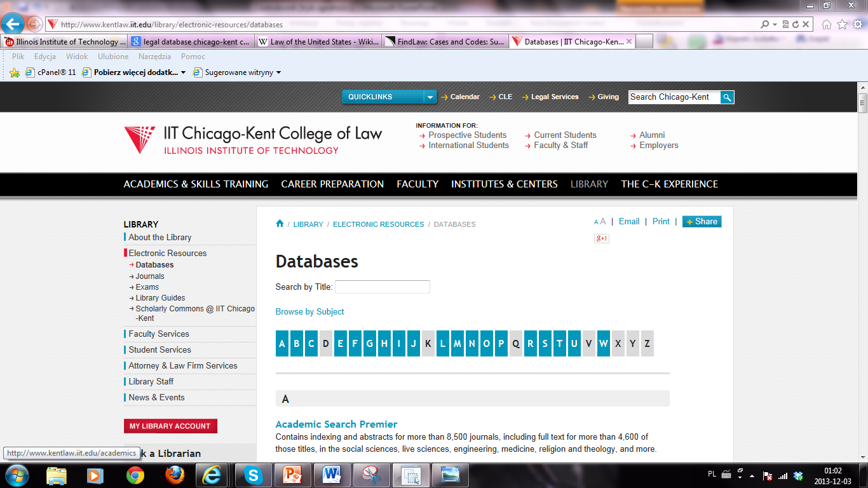This screenshot has height=488, width=868.
Task: Open the Ulubione menu
Action: (x=113, y=57)
